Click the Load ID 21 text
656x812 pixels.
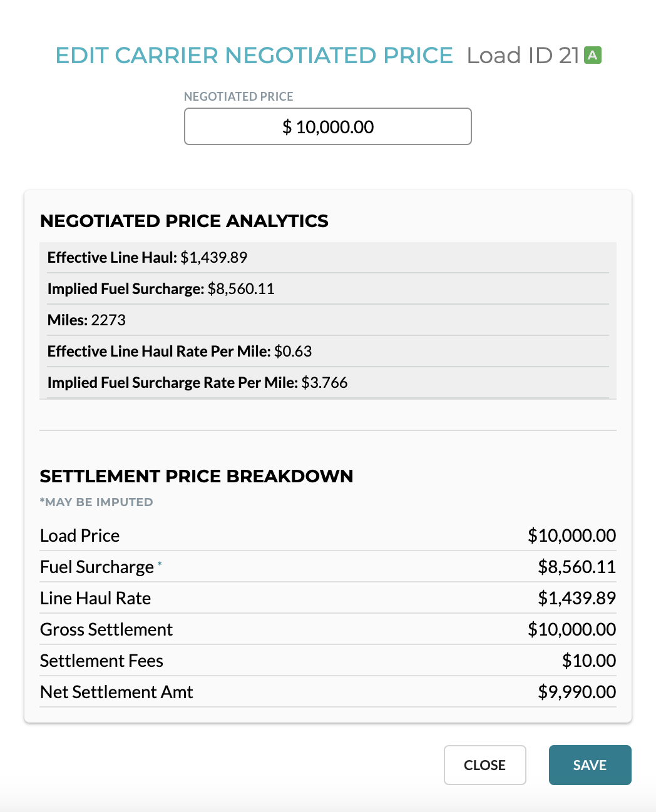[x=523, y=55]
